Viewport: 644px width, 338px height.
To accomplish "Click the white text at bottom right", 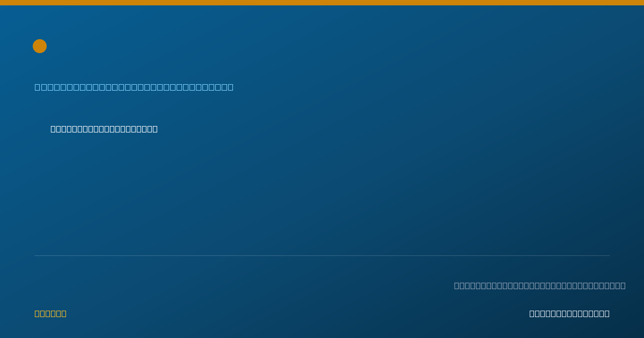I will 569,313.
